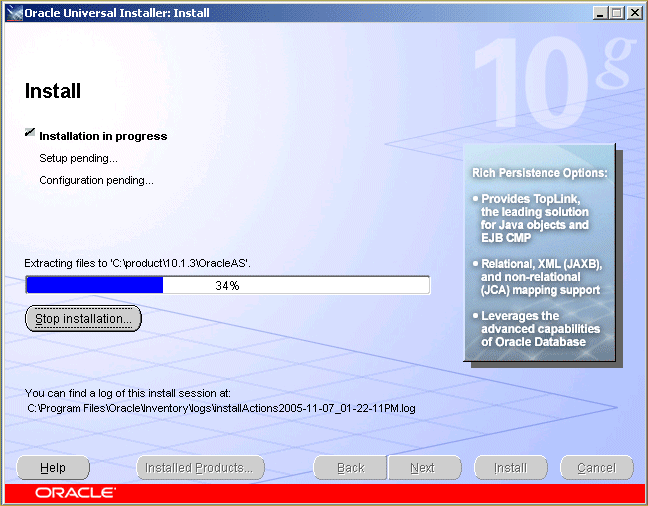The image size is (648, 506).
Task: Click the 34% extraction progress bar
Action: 228,285
